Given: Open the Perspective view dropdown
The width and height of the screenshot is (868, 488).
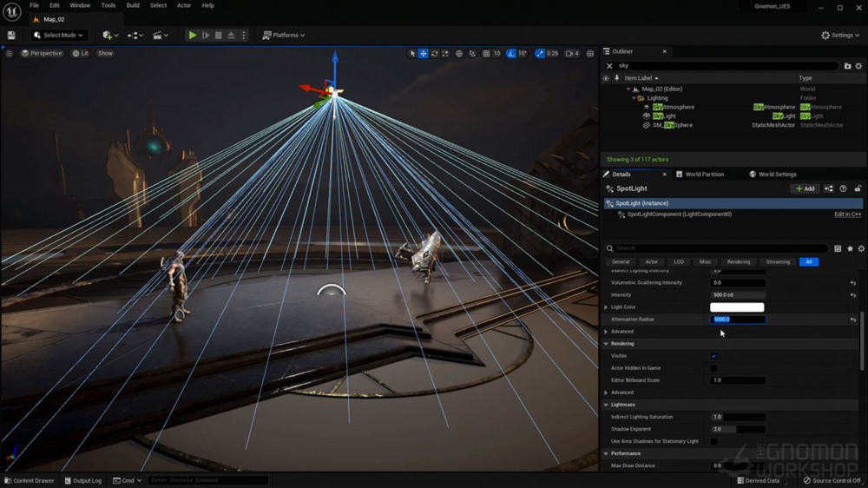Looking at the screenshot, I should pyautogui.click(x=42, y=53).
